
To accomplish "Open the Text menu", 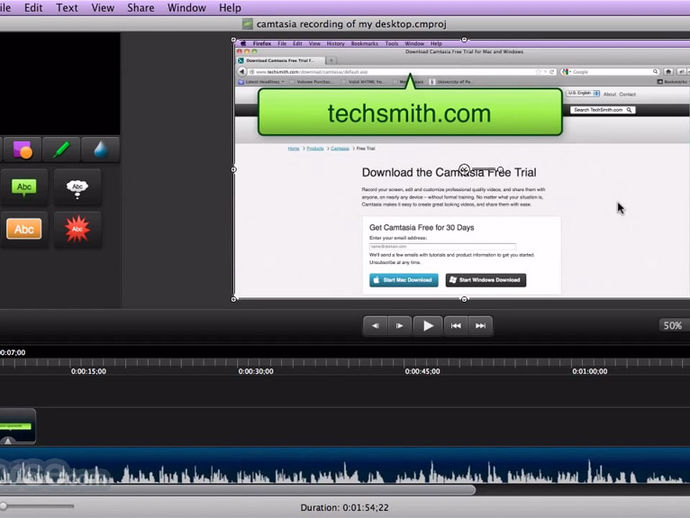I will tap(67, 8).
